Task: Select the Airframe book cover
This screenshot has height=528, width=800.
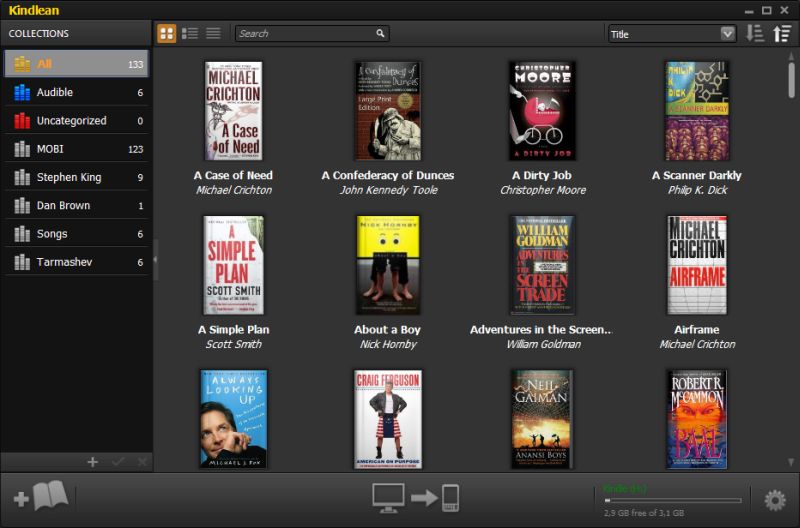Action: pos(697,265)
